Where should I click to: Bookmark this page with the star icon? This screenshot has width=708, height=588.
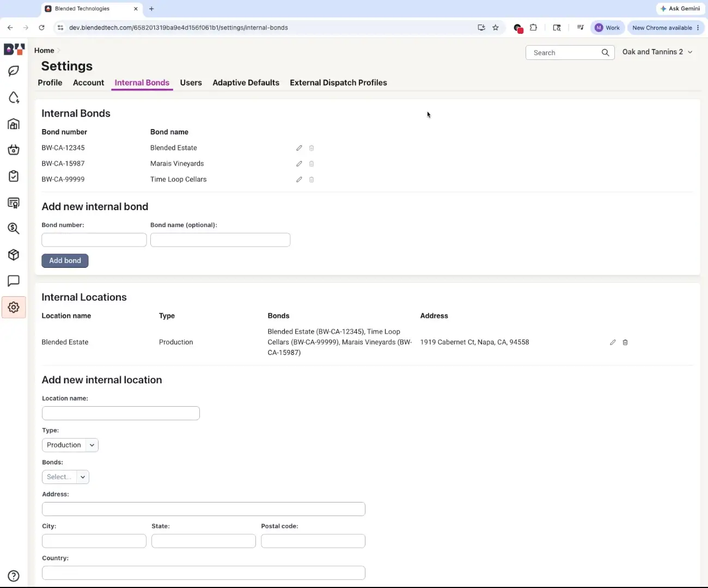point(496,28)
